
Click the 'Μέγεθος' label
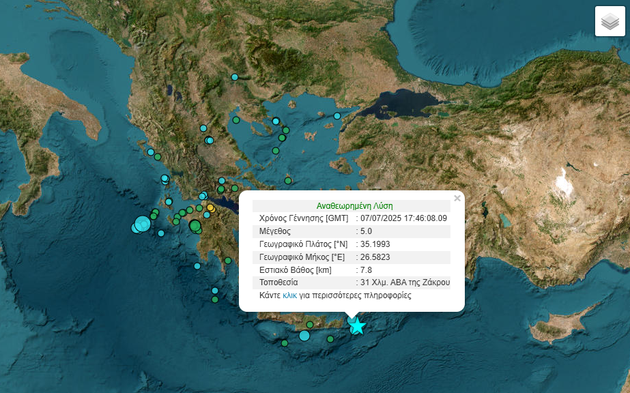(275, 231)
